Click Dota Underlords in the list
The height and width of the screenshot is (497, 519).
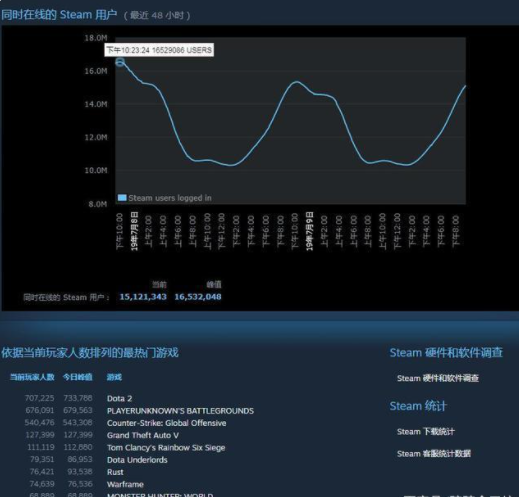pyautogui.click(x=137, y=460)
